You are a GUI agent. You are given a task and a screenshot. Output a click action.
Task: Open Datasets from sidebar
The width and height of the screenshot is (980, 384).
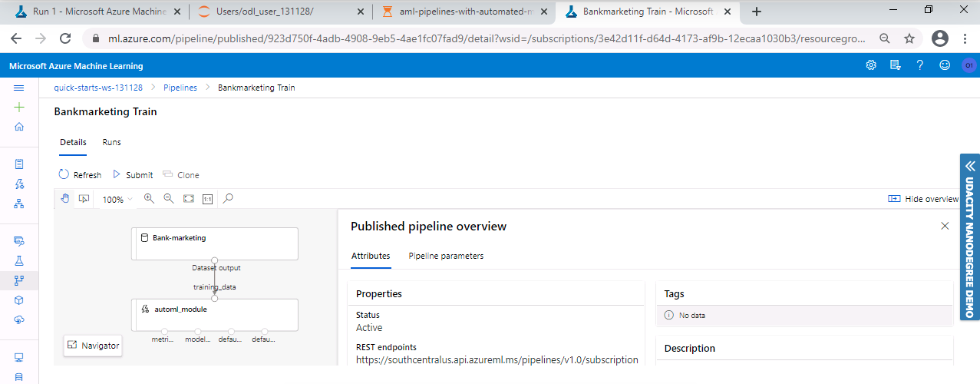click(19, 241)
